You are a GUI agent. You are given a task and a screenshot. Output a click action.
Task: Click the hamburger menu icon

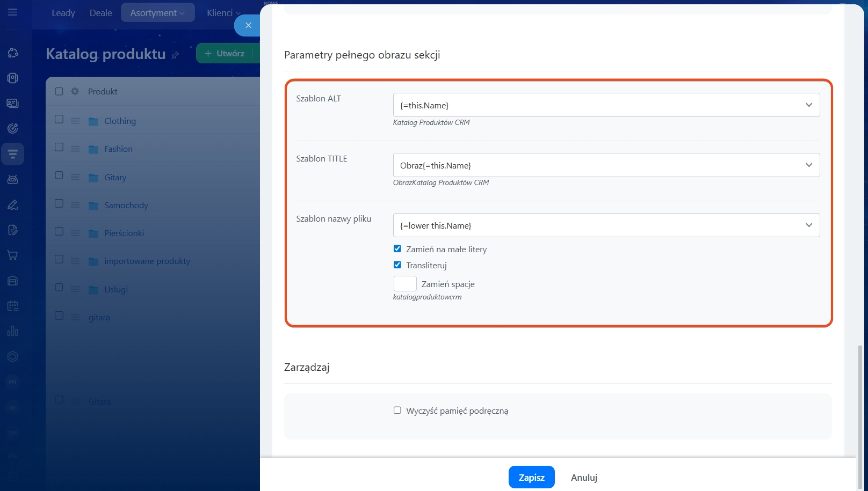[x=13, y=12]
